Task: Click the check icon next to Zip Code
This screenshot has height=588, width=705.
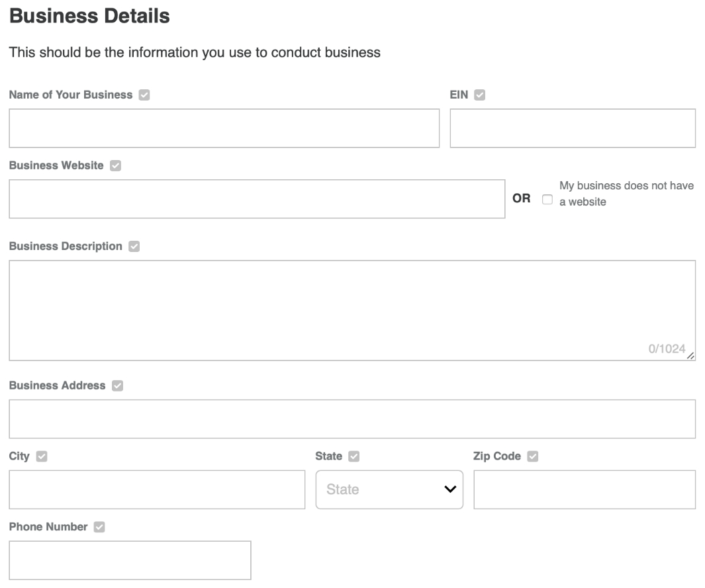Action: tap(532, 456)
